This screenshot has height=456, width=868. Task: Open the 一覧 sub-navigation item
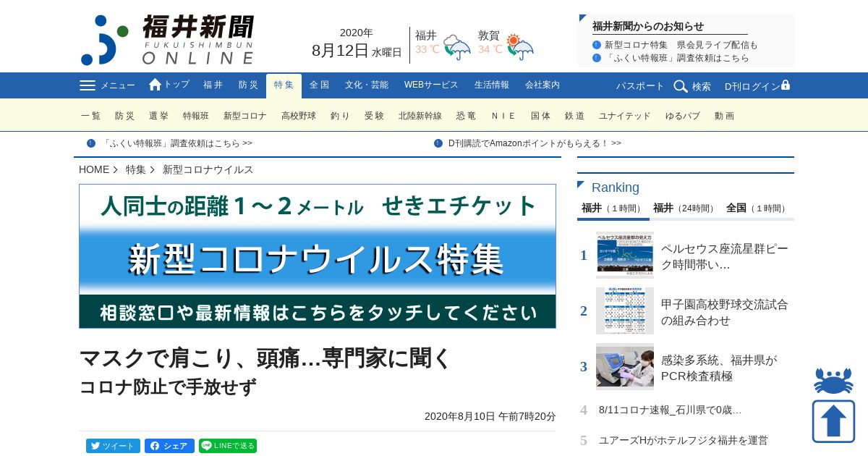(x=91, y=116)
